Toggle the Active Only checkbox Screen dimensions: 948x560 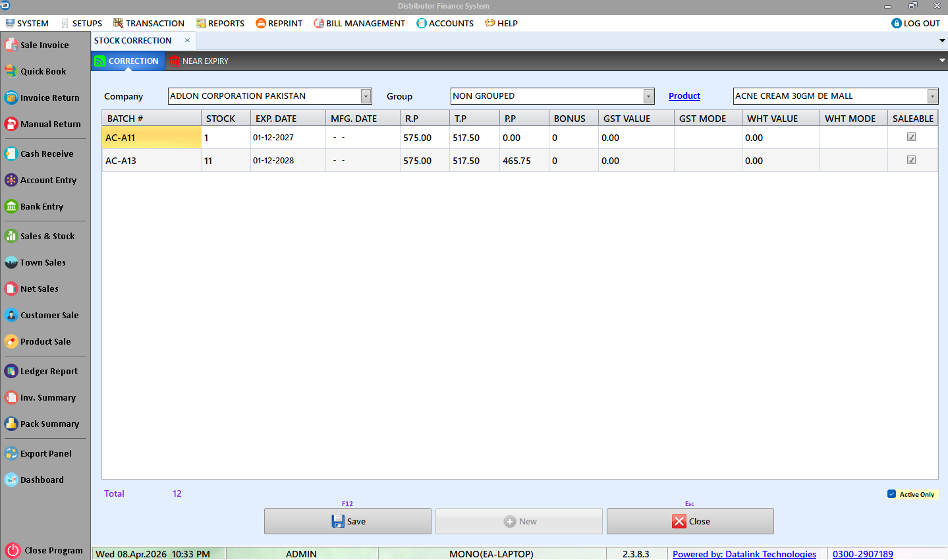891,494
